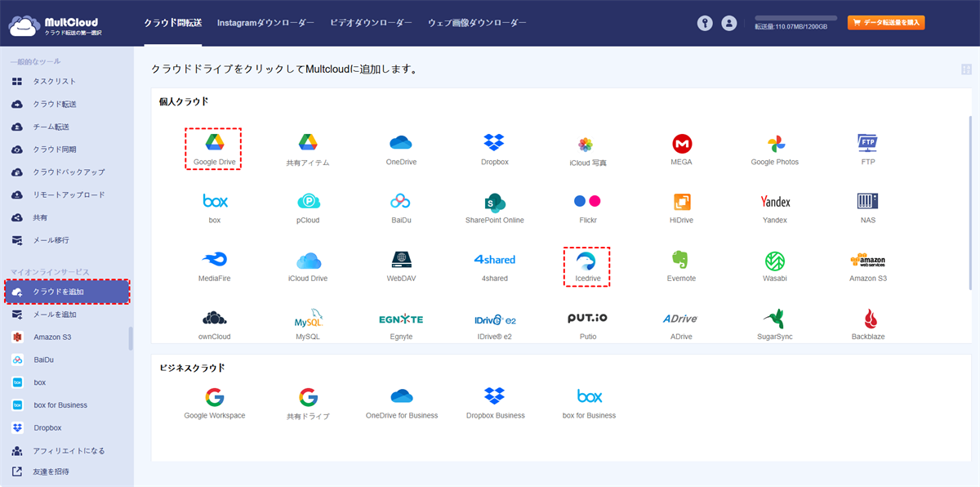Select 共有ドライブ shared drive
The image size is (980, 487).
point(308,404)
